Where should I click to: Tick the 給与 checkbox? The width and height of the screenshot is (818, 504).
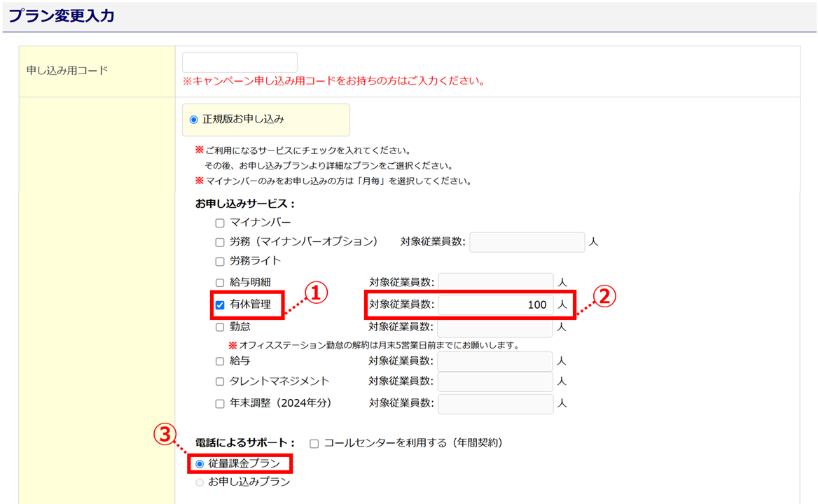point(220,361)
